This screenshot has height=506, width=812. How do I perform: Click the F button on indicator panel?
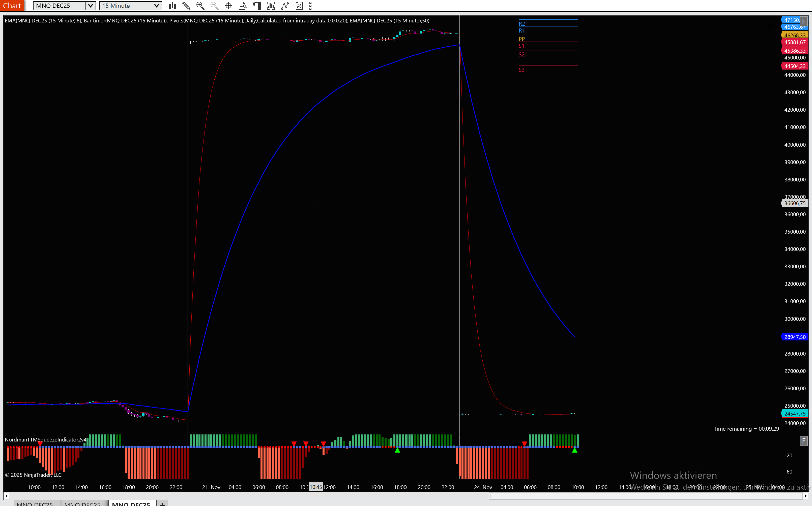[x=804, y=441]
